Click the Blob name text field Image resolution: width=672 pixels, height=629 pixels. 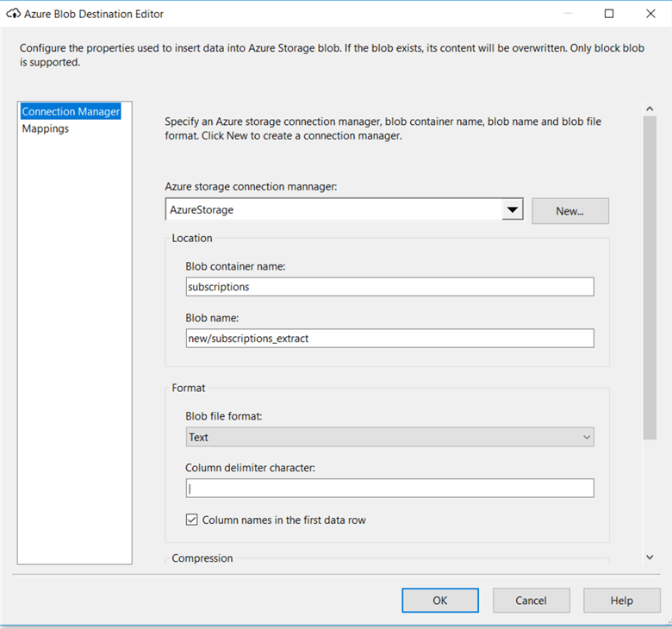(390, 339)
